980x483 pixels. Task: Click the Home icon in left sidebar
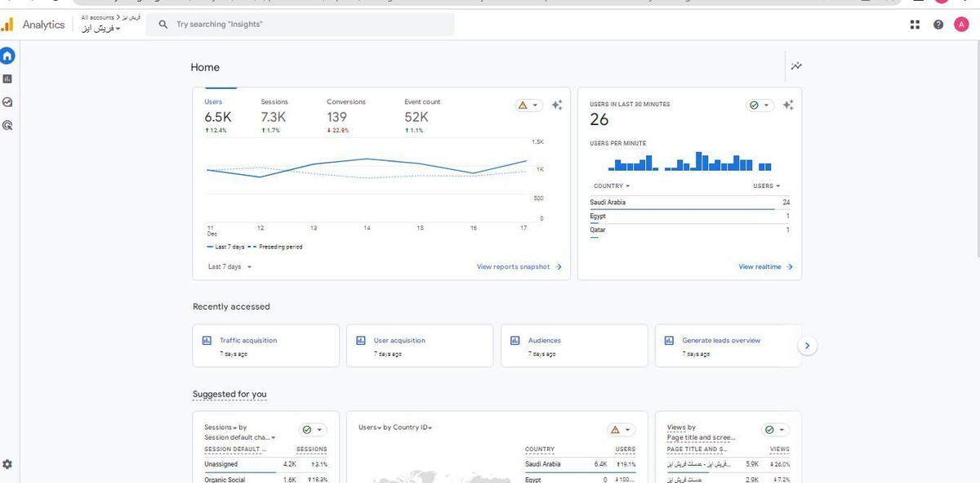click(7, 56)
